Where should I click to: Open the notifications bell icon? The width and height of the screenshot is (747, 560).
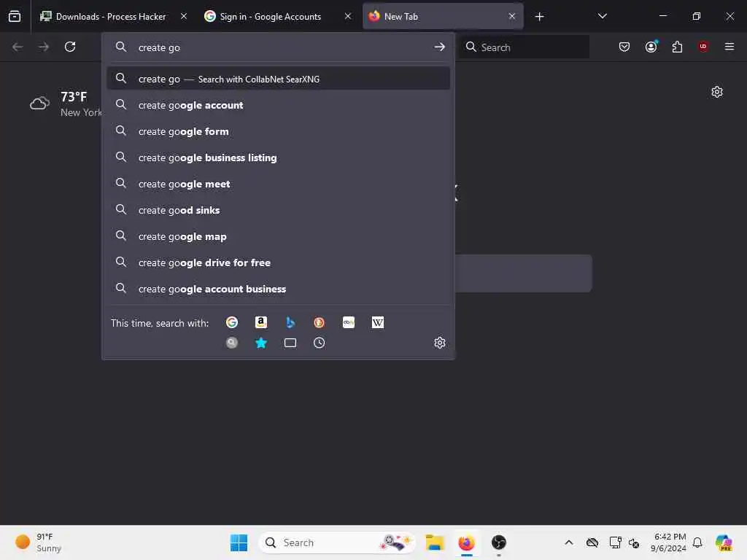point(697,542)
